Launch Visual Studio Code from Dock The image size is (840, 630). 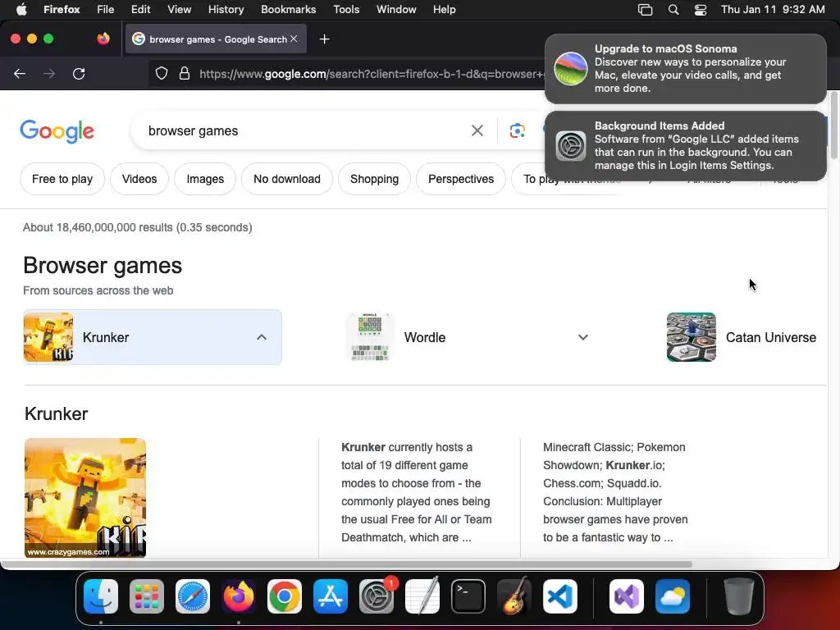click(x=560, y=596)
